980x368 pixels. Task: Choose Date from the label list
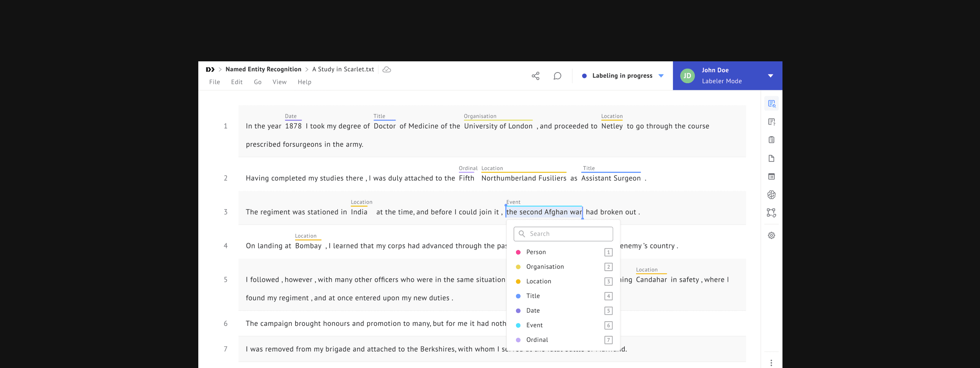point(563,310)
